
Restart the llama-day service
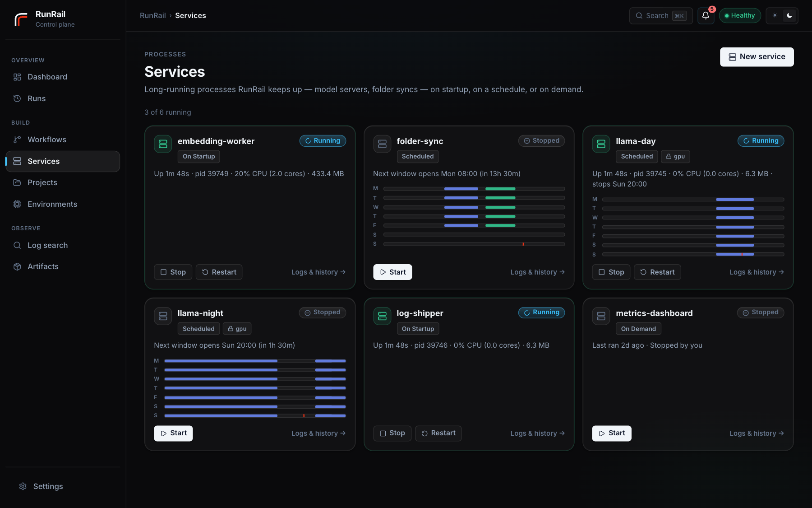[x=657, y=272]
